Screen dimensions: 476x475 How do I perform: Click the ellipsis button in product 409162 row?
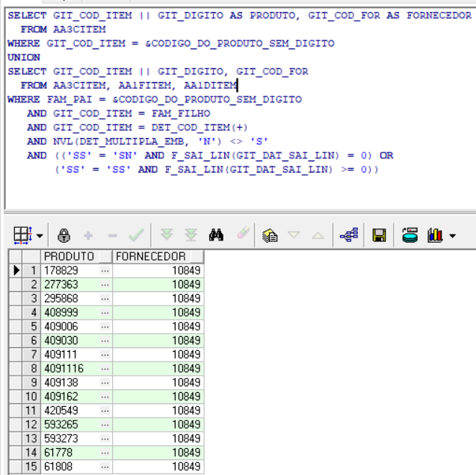point(105,397)
